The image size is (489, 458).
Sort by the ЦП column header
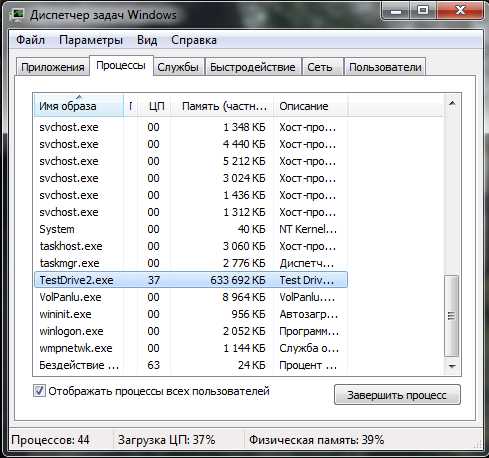pyautogui.click(x=156, y=106)
